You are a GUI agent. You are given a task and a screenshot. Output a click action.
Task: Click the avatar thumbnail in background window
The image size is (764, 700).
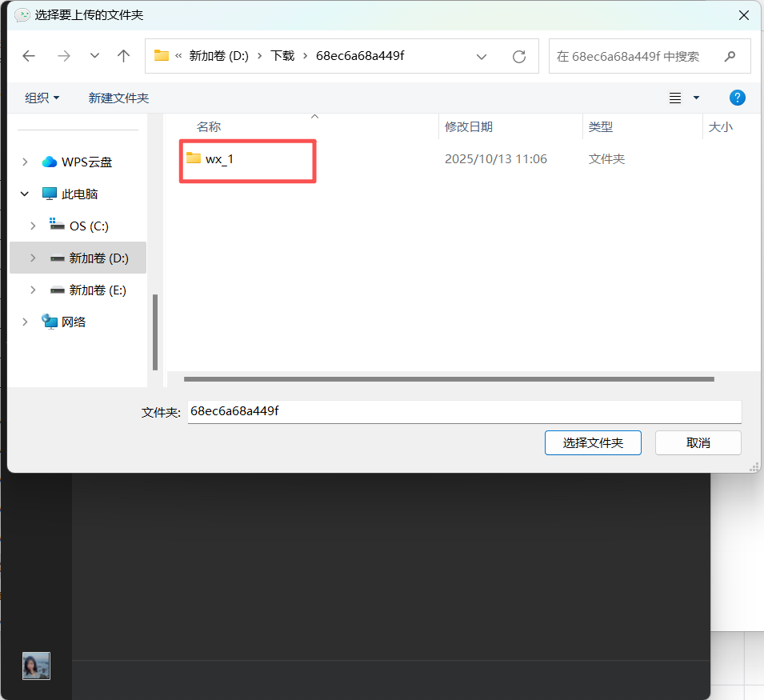(36, 666)
